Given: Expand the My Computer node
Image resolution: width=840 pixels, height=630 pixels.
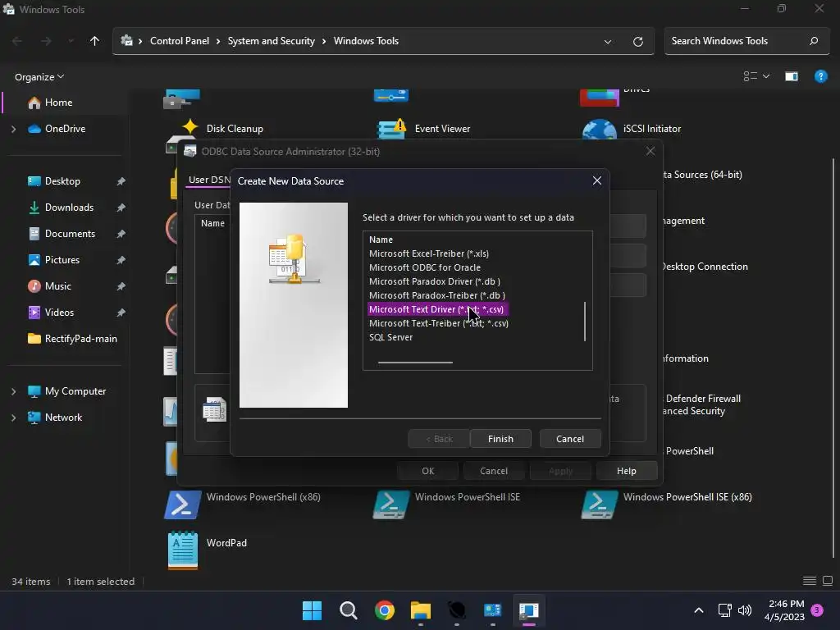Looking at the screenshot, I should (14, 391).
